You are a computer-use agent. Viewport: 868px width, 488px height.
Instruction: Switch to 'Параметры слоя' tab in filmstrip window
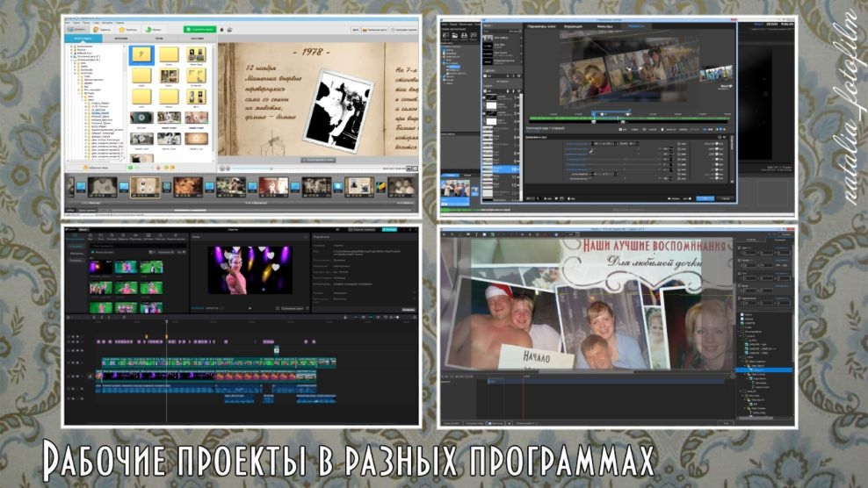click(x=541, y=26)
